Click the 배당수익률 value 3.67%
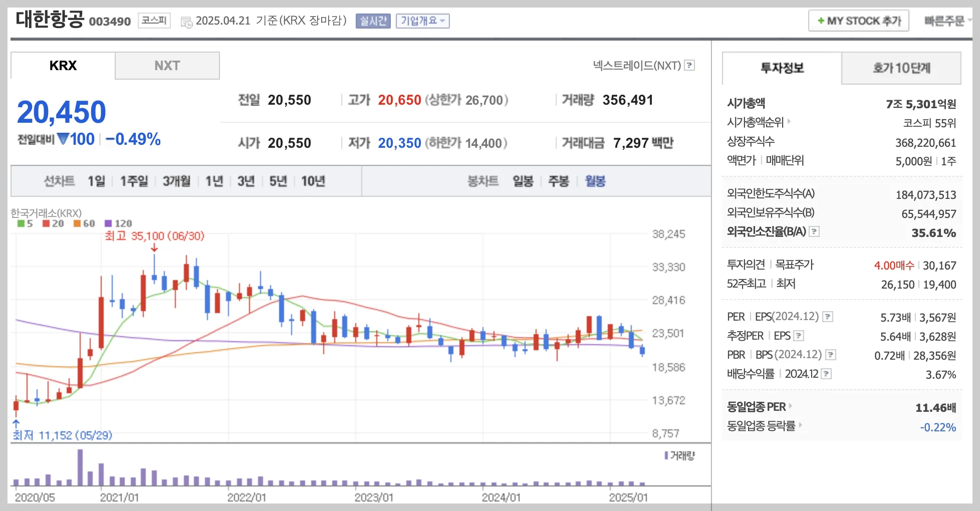This screenshot has height=511, width=980. (941, 374)
